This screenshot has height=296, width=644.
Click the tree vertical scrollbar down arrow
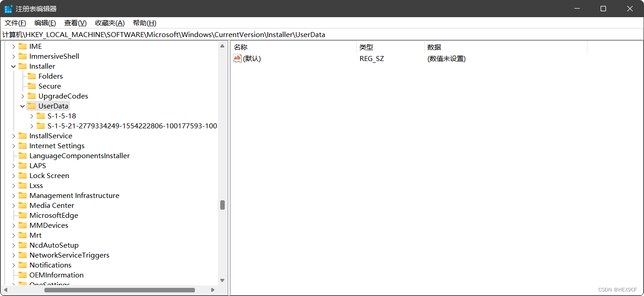point(223,281)
